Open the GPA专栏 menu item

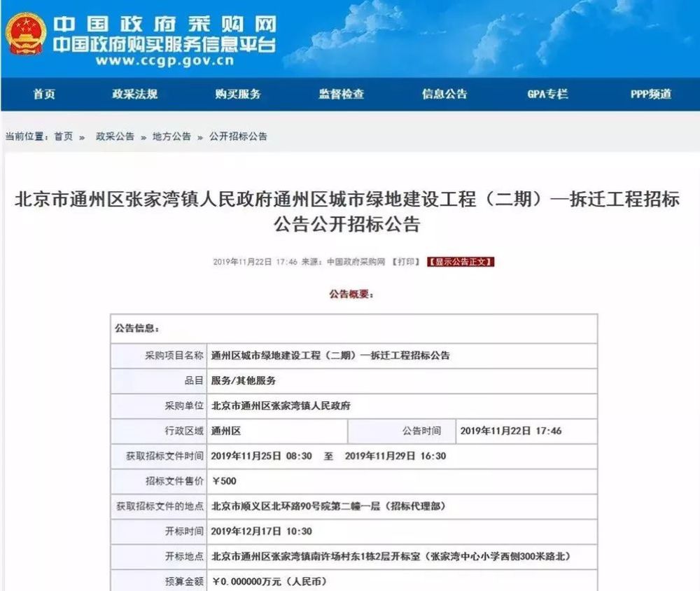[548, 95]
